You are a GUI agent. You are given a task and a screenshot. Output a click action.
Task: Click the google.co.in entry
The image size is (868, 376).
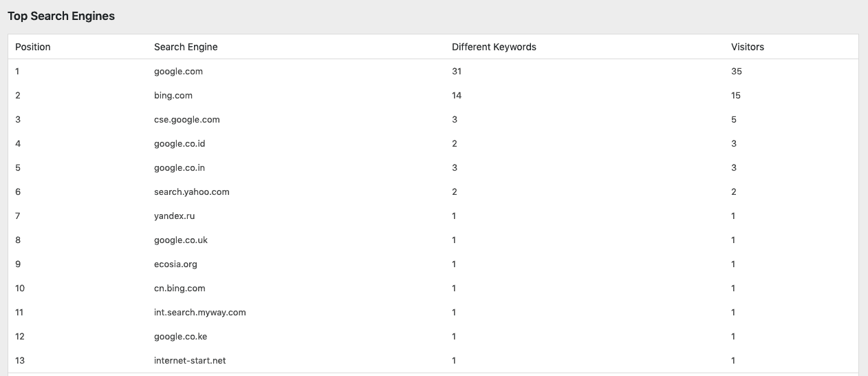point(180,168)
